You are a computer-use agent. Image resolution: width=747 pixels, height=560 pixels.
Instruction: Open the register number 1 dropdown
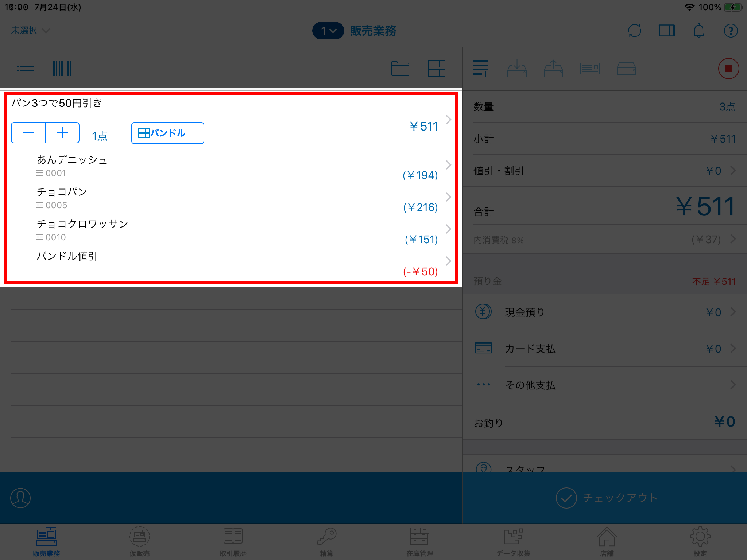328,31
